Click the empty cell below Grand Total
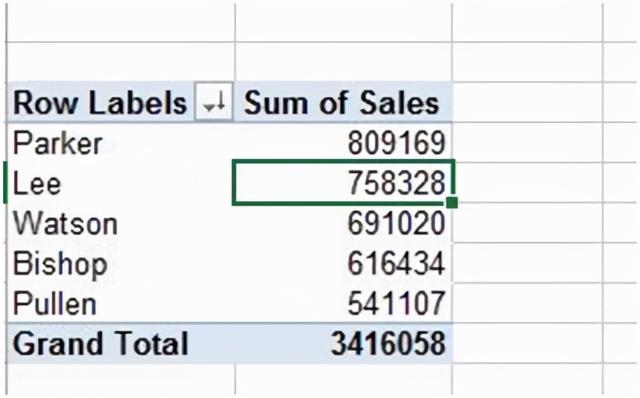 point(120,380)
